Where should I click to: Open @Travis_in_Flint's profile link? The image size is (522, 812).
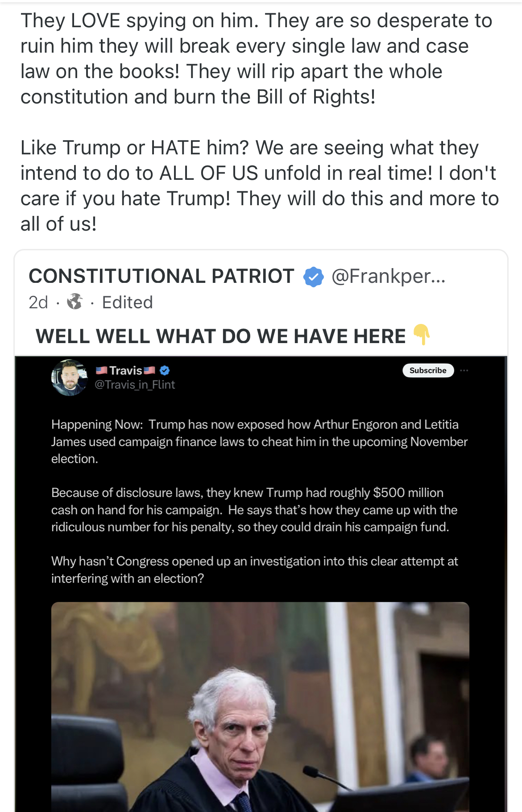click(x=134, y=384)
